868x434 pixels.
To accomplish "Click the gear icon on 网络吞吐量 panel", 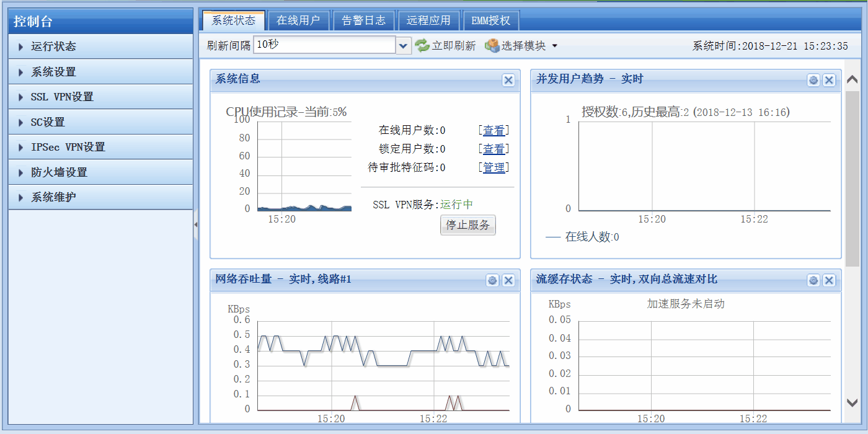I will 492,280.
